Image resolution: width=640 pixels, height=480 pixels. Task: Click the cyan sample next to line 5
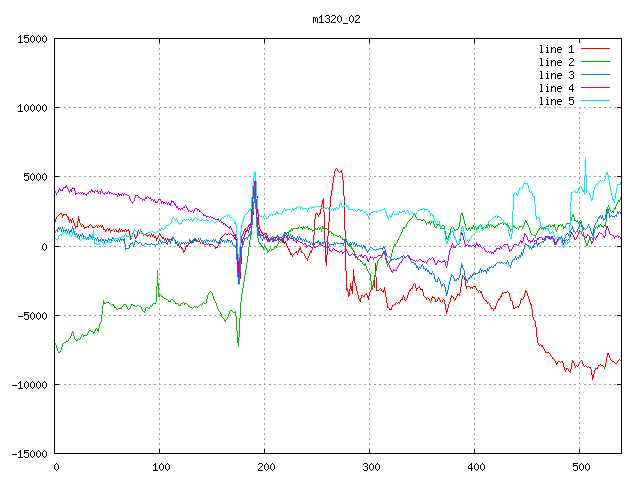tap(595, 101)
